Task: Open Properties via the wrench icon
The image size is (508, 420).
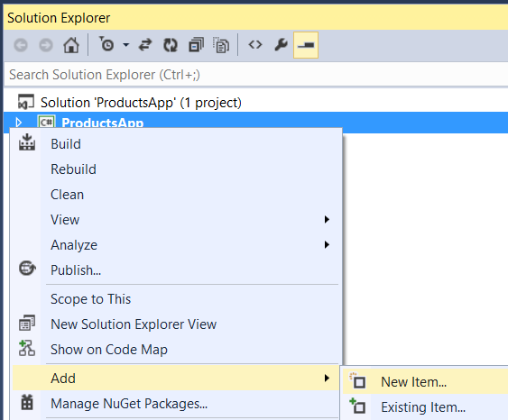Action: tap(281, 45)
